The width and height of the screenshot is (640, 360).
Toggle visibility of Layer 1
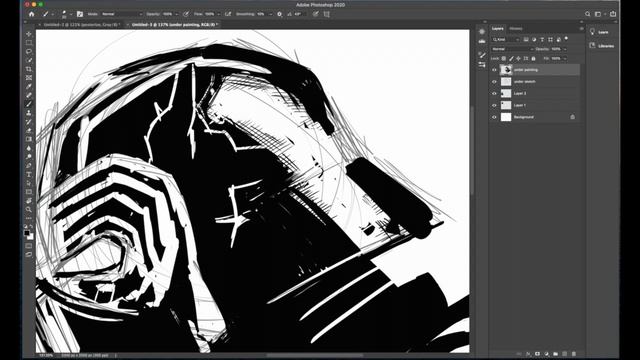[x=494, y=105]
